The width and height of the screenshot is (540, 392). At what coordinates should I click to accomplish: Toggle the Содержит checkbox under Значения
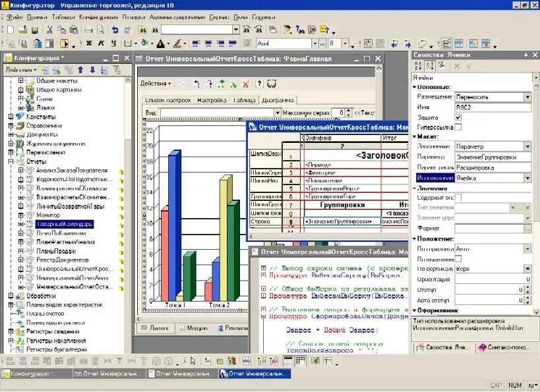[x=458, y=198]
